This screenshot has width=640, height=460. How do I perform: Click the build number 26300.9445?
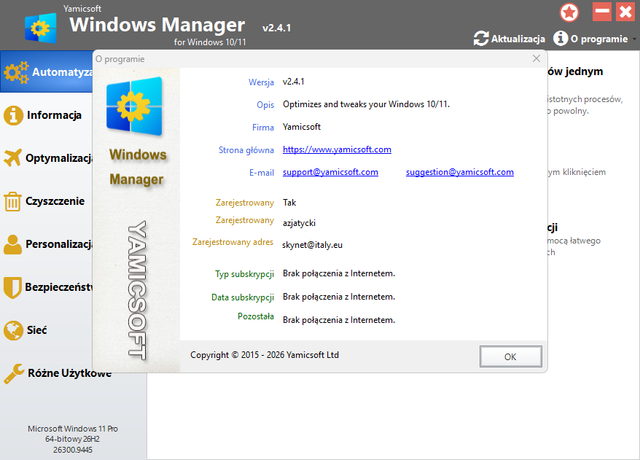pos(73,450)
